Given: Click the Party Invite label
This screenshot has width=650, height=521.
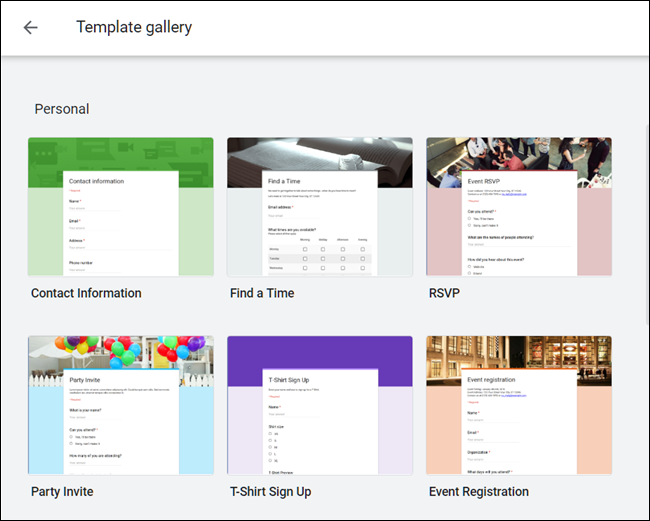Looking at the screenshot, I should pyautogui.click(x=62, y=492).
